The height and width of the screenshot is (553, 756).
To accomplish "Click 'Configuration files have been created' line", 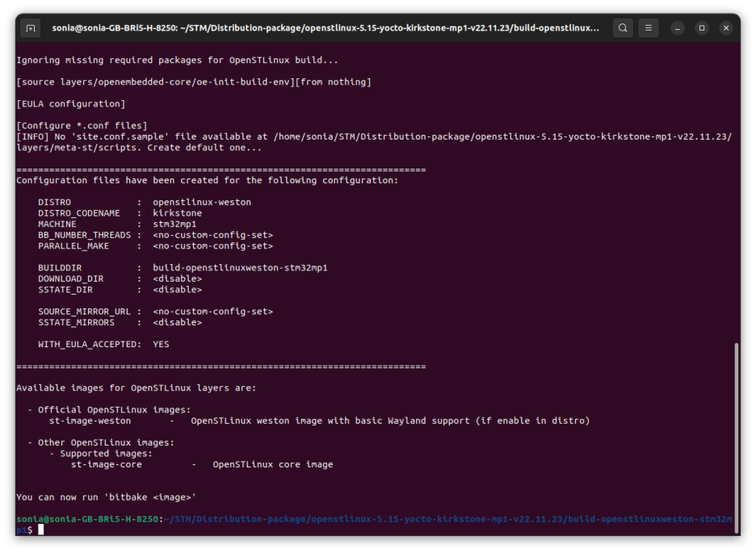I will pos(208,180).
